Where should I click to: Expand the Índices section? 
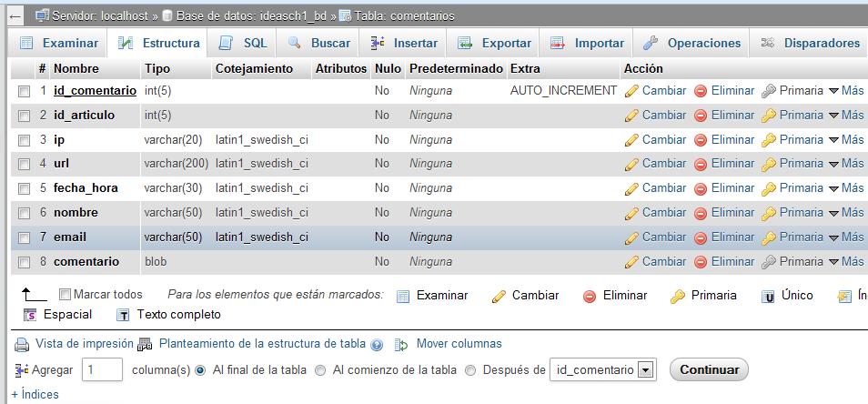35,395
